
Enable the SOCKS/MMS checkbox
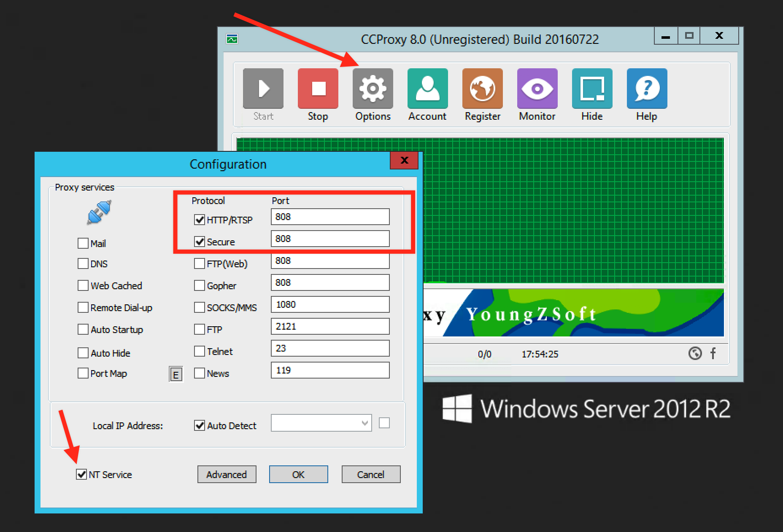pyautogui.click(x=199, y=307)
